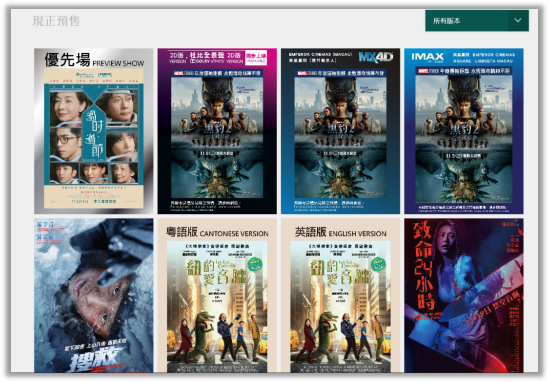The width and height of the screenshot is (549, 383).
Task: Select the IMAX Black Panther 2 poster
Action: pos(464,131)
